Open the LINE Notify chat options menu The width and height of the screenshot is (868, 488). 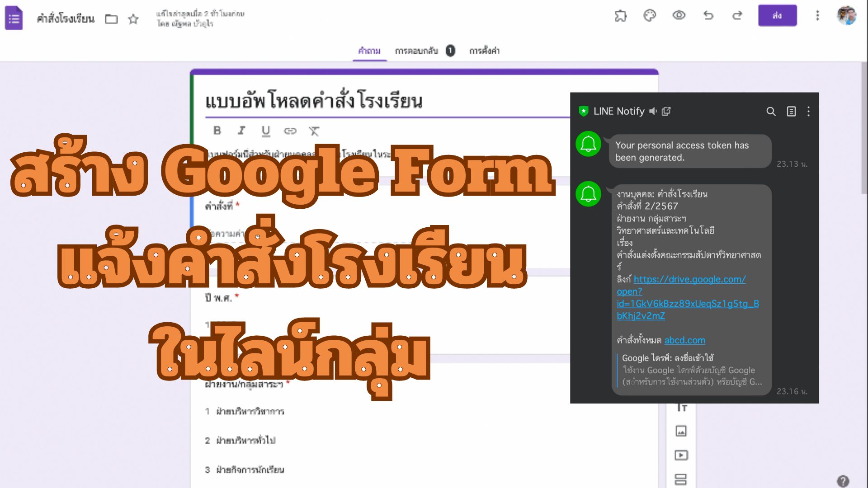pos(808,111)
